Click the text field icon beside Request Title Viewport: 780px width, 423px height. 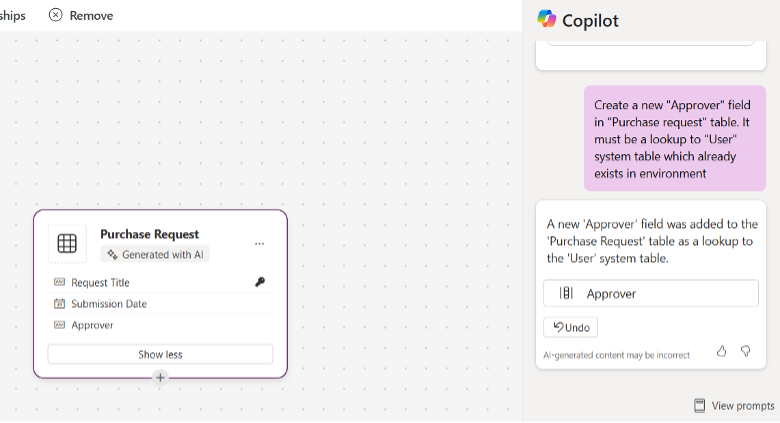(x=59, y=282)
